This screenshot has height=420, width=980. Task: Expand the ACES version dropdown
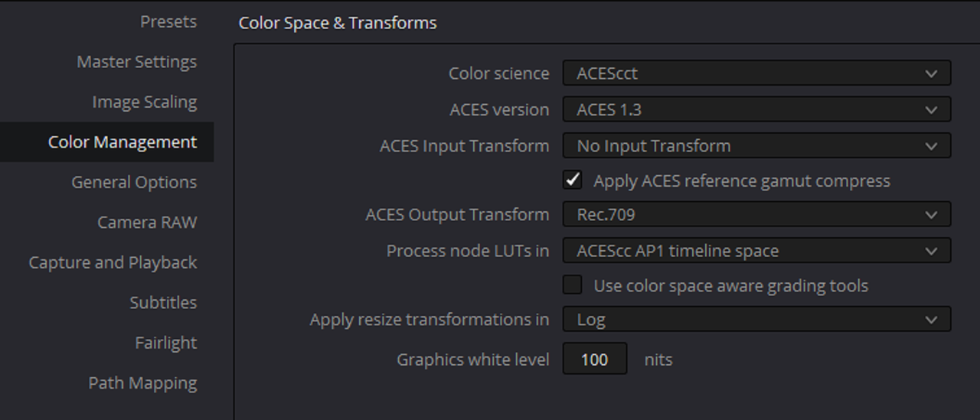coord(756,109)
